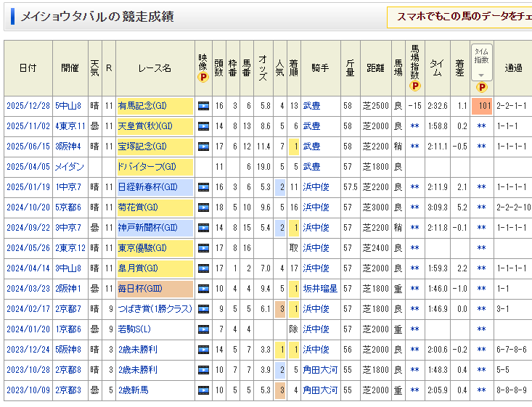Viewport: 532px width, 407px height.
Task: Open the 5中山8 venue link
Action: (70, 106)
